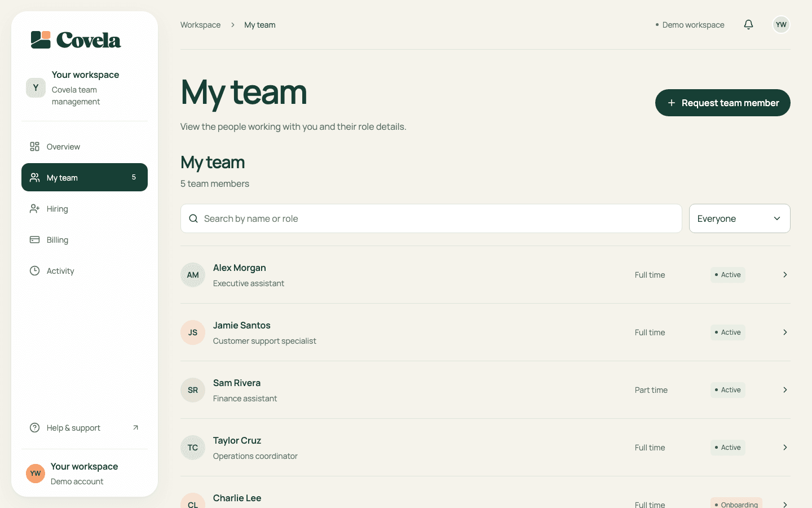Select My team in the sidebar

click(x=85, y=177)
